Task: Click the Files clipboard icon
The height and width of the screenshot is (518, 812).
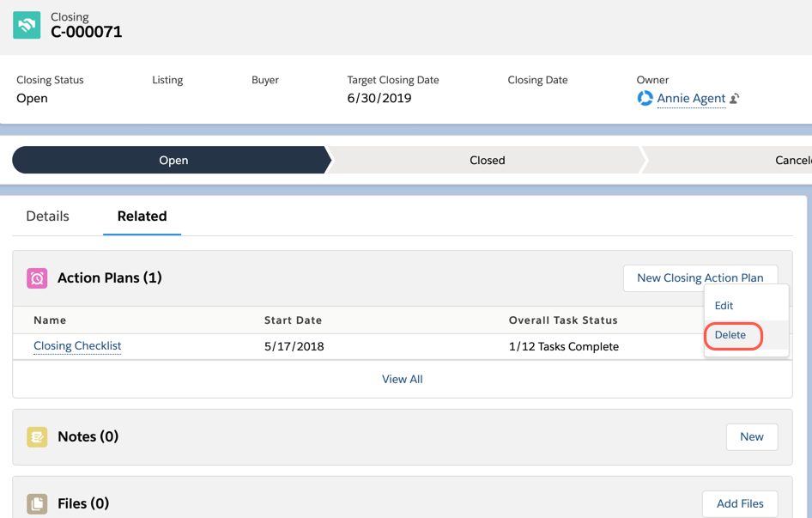Action: [x=38, y=503]
